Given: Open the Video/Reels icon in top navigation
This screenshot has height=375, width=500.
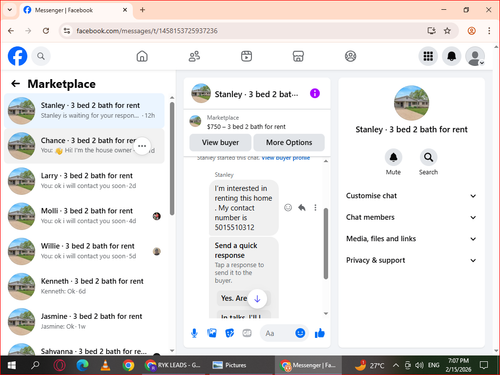Looking at the screenshot, I should point(246,56).
